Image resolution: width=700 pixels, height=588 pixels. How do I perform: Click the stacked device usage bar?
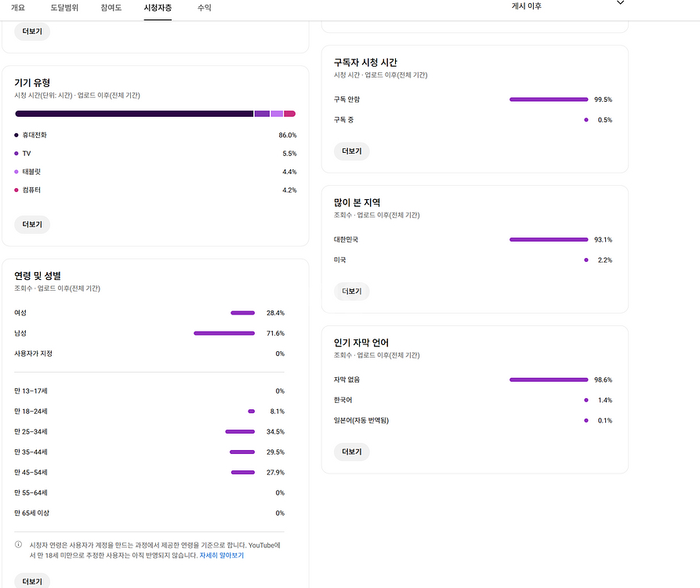click(x=157, y=114)
